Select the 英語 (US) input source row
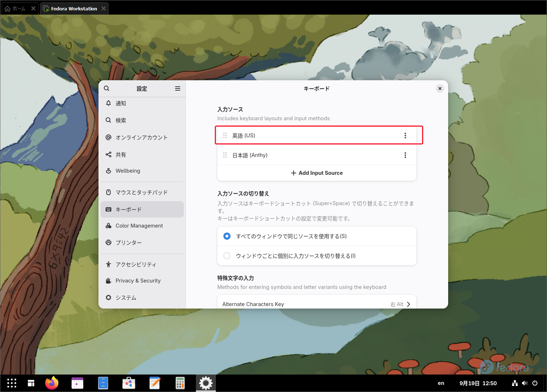Viewport: 547px width, 392px height. click(x=317, y=136)
